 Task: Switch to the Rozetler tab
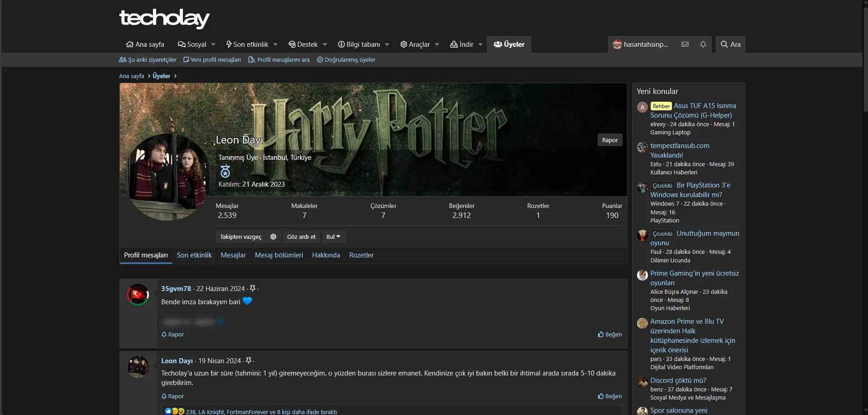click(x=362, y=255)
